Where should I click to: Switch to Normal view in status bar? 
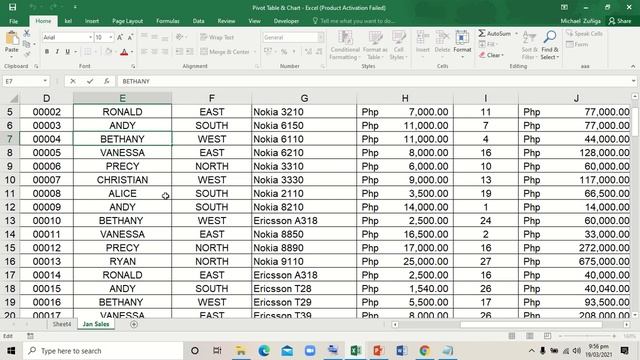coord(511,336)
